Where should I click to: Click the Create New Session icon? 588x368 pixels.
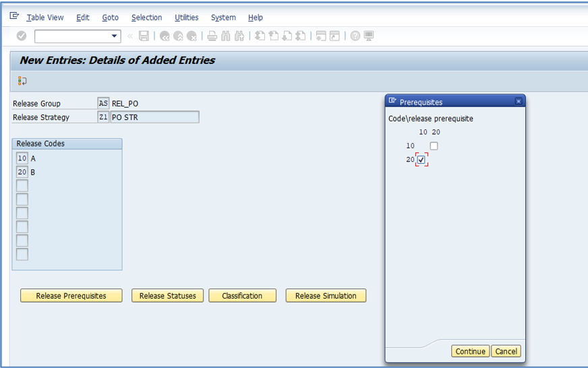[321, 36]
